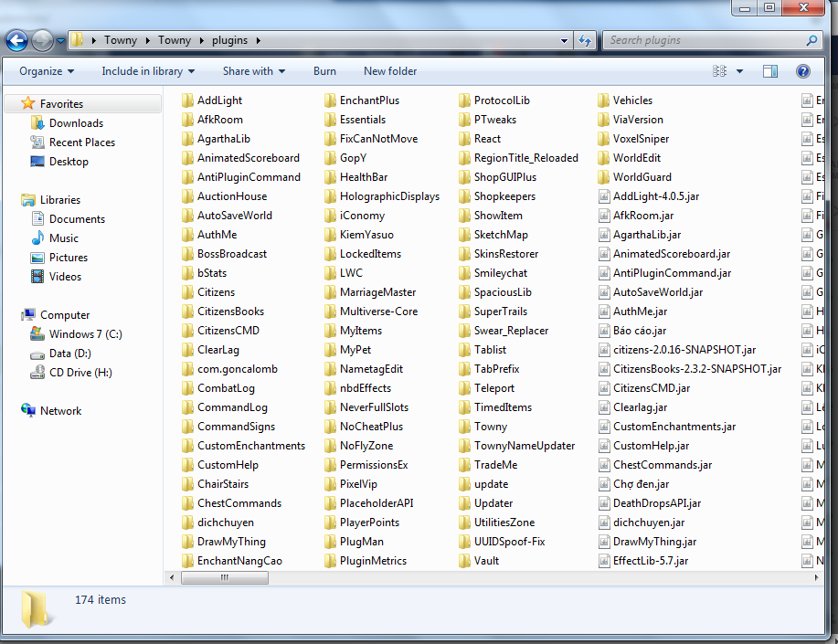Open Downloads in Favorites
The width and height of the screenshot is (838, 644).
tap(76, 123)
